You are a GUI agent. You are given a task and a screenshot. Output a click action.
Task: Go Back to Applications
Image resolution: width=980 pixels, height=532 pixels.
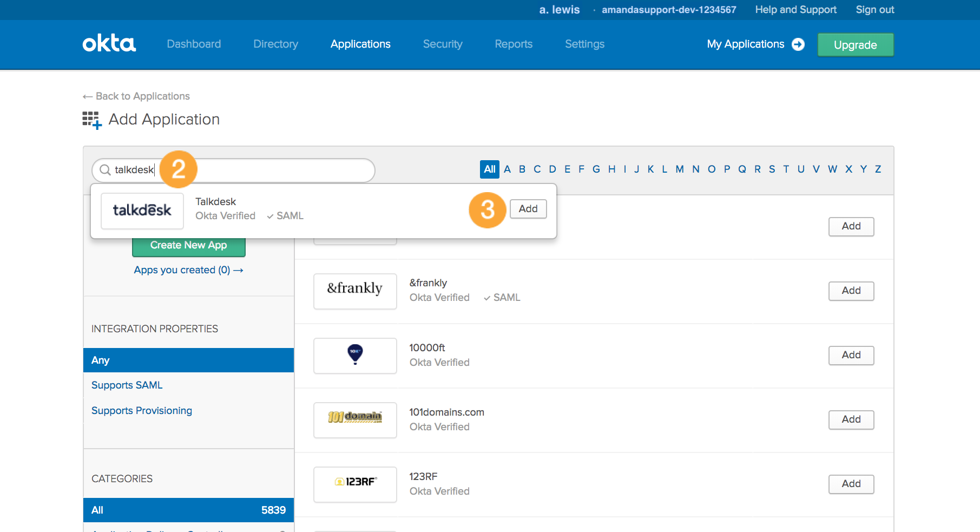coord(136,96)
